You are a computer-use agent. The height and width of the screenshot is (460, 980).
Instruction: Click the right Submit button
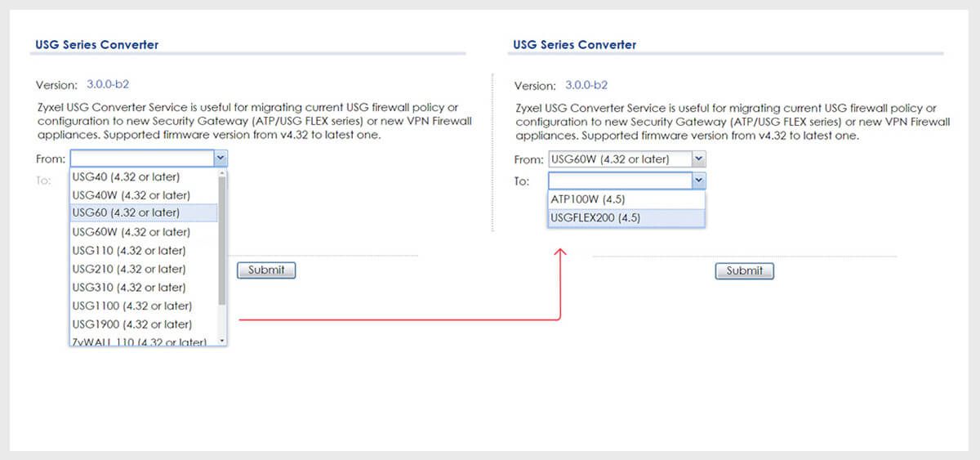click(744, 270)
